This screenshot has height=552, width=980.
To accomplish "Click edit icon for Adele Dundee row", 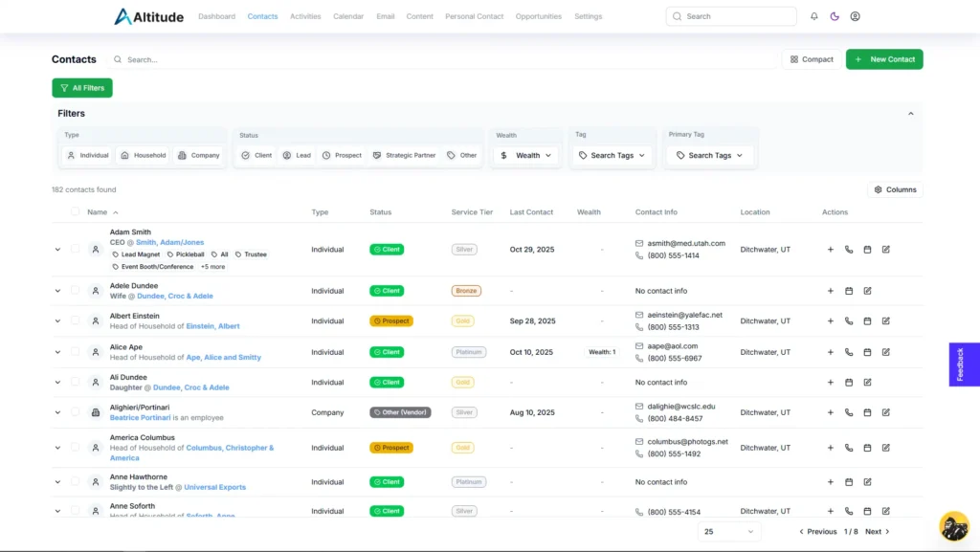I will (867, 291).
